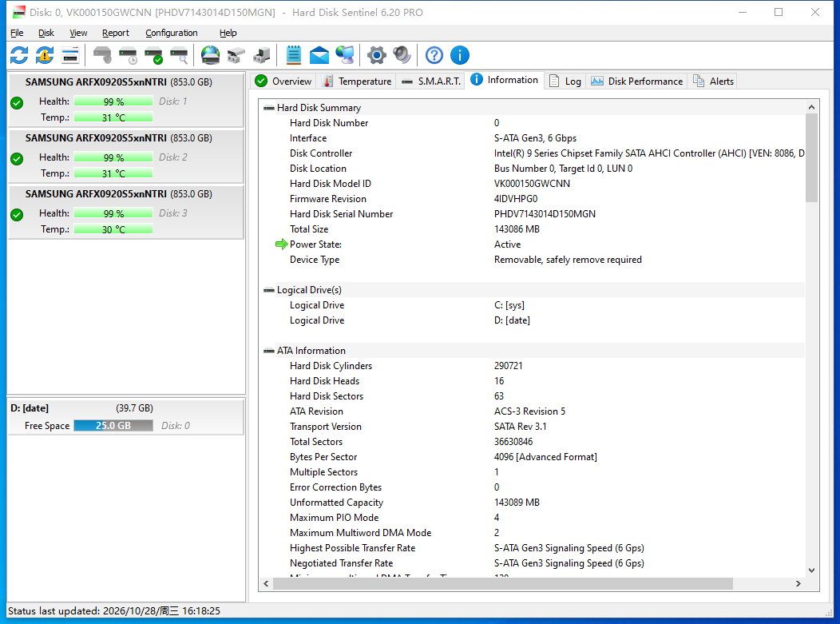Open the Disk menu

tap(46, 33)
